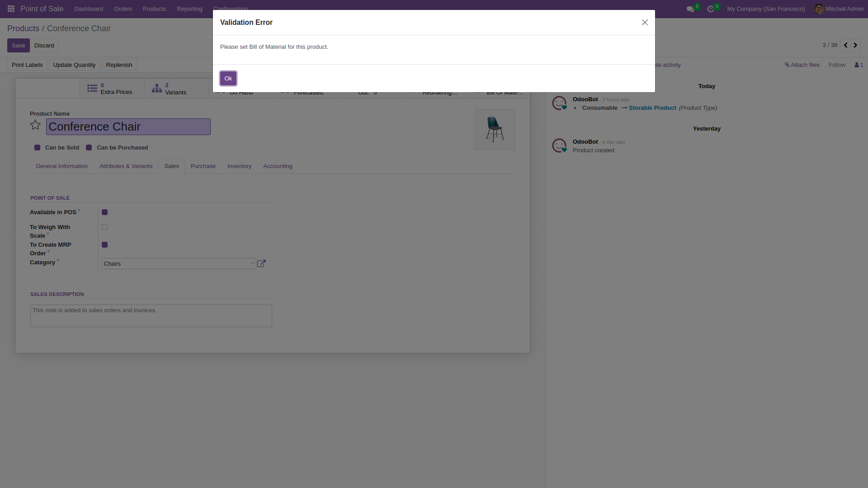868x488 pixels.
Task: Open the Reporting menu
Action: [x=189, y=9]
